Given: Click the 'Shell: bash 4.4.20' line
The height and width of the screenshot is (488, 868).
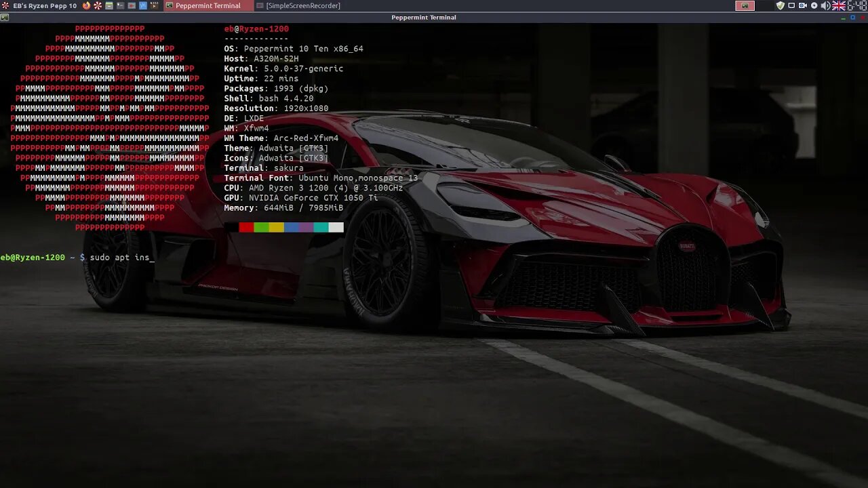Looking at the screenshot, I should click(269, 98).
